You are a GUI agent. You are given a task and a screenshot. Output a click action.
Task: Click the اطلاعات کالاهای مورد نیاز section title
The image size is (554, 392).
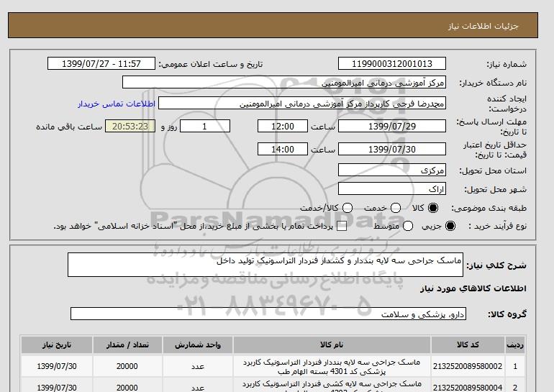pyautogui.click(x=473, y=288)
